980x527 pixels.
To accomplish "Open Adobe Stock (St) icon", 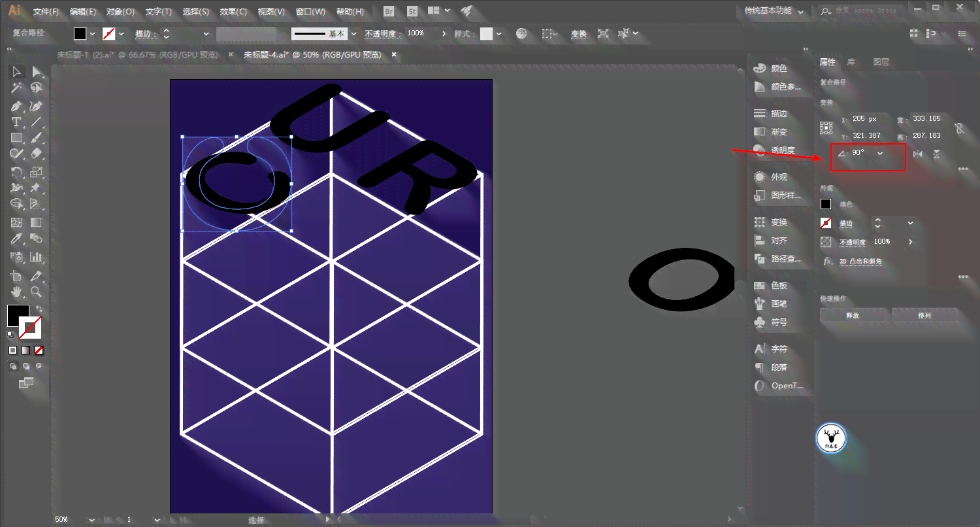I will (412, 11).
